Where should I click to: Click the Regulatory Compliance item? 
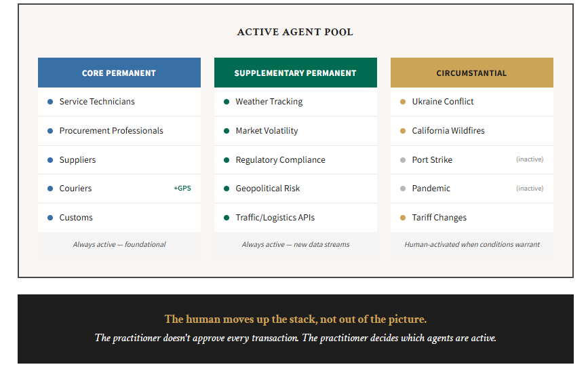point(280,160)
